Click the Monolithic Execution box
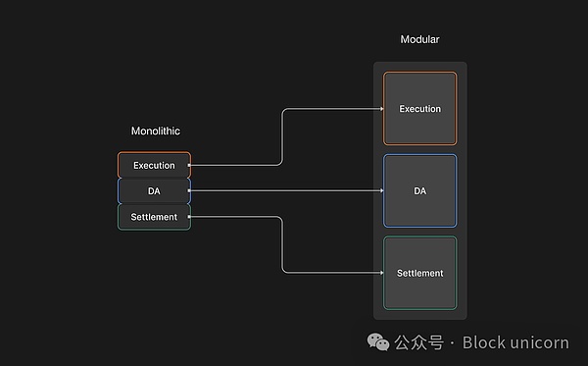This screenshot has height=366, width=588. point(154,165)
